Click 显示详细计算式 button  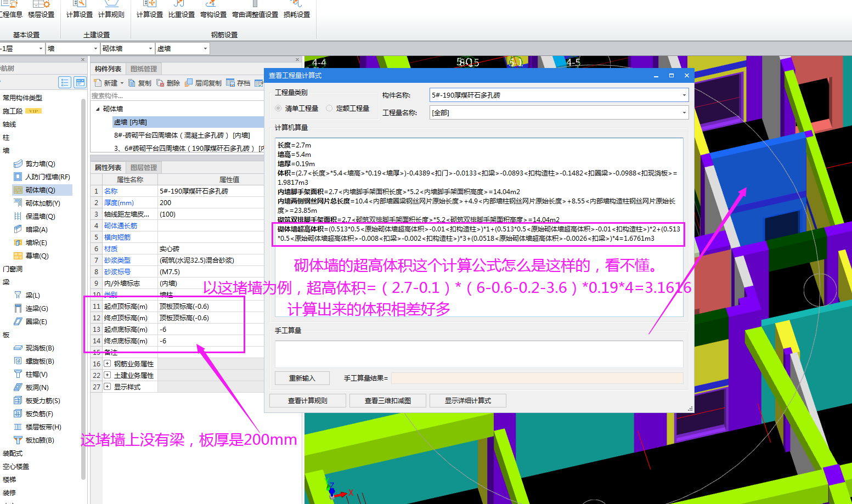click(468, 400)
